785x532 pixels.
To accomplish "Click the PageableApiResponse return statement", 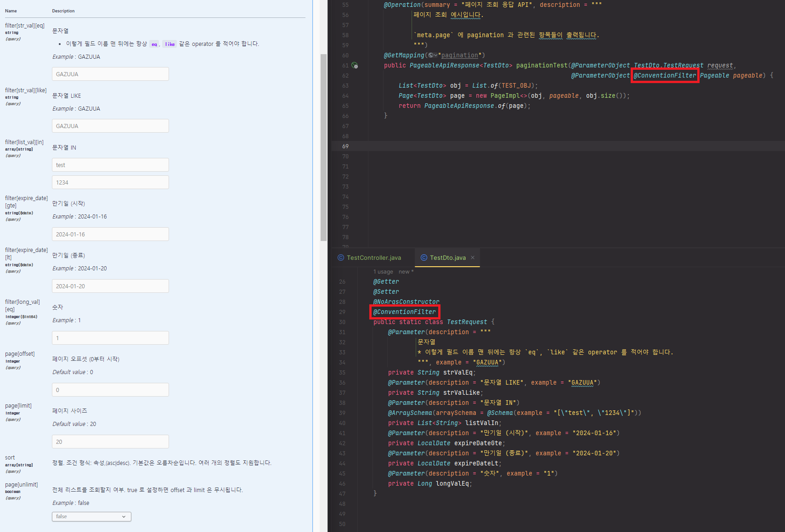I will point(464,106).
